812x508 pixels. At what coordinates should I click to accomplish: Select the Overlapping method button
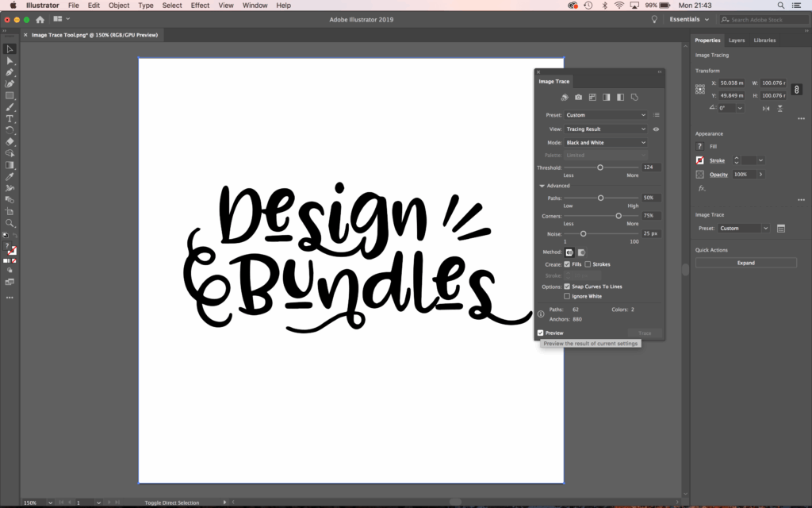coord(581,252)
